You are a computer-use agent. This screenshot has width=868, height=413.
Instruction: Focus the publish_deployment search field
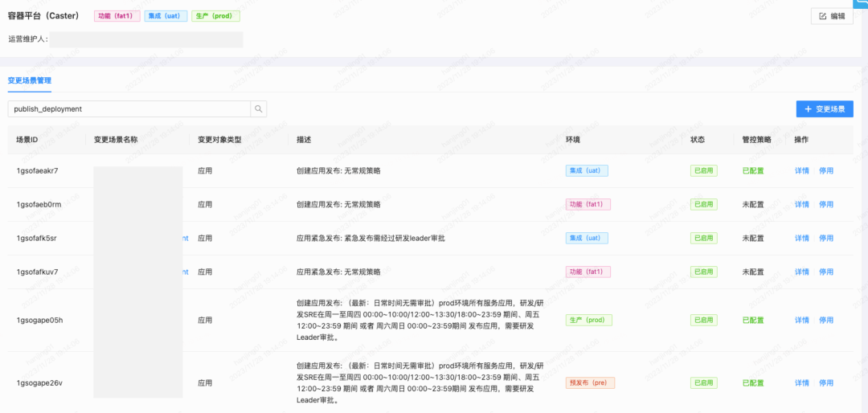pos(129,109)
